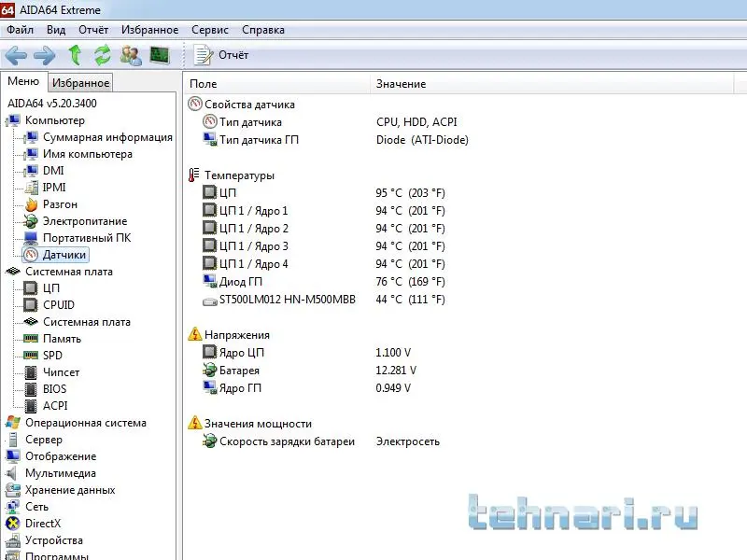Open the Отчёт menu in menu bar
This screenshot has height=560, width=747.
(93, 30)
